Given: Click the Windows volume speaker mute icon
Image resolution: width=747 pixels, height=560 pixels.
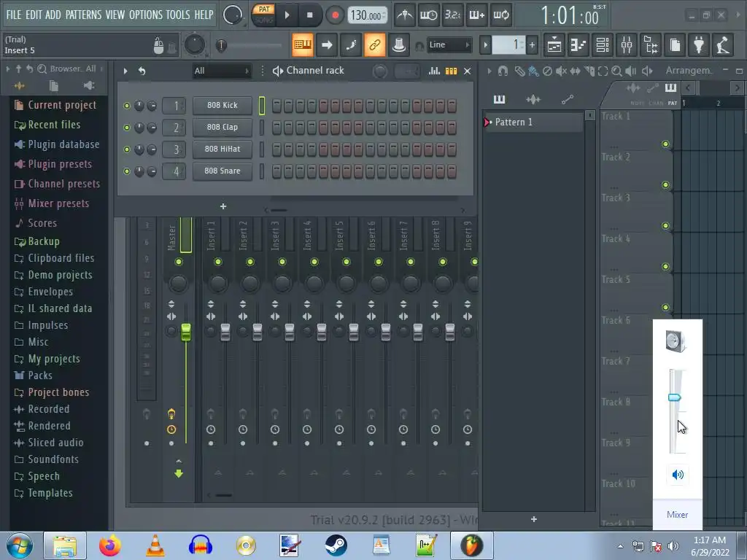Looking at the screenshot, I should coord(678,474).
